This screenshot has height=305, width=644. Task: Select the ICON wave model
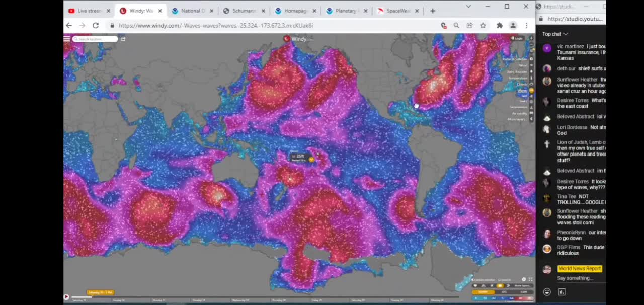(x=523, y=292)
